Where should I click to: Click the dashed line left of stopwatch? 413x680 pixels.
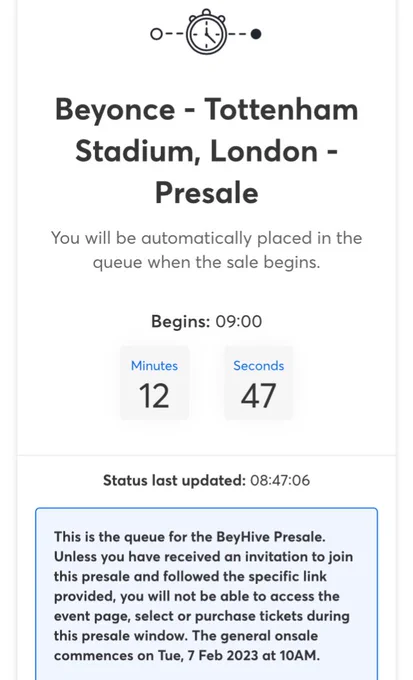click(x=174, y=34)
